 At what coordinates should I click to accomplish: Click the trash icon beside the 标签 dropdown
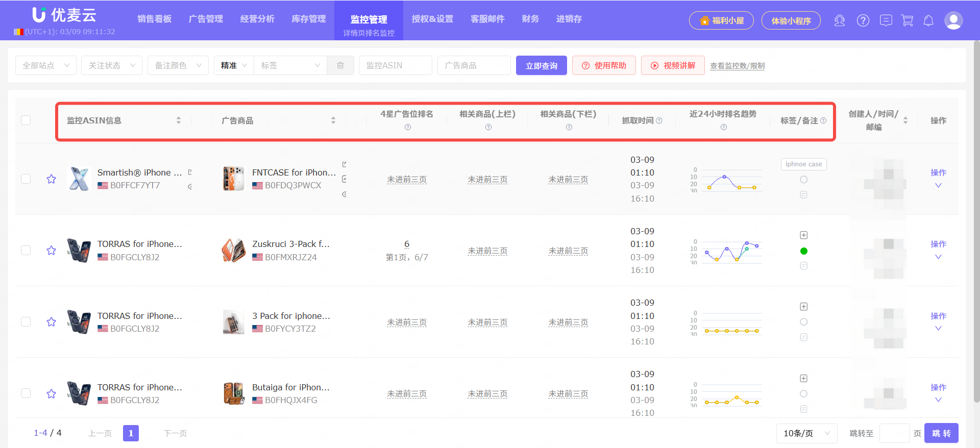[x=340, y=65]
